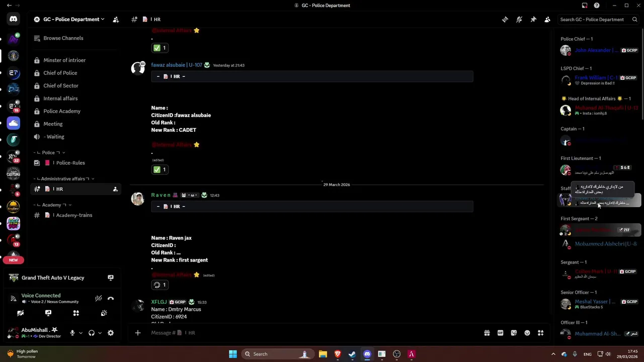Toggle the member list panel
Viewport: 644px width, 362px height.
pos(547,20)
